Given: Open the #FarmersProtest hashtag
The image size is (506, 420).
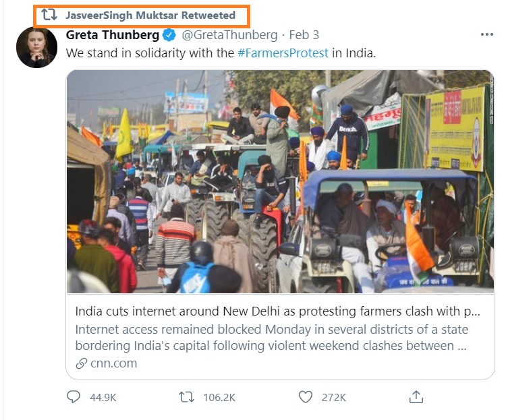Looking at the screenshot, I should click(283, 53).
